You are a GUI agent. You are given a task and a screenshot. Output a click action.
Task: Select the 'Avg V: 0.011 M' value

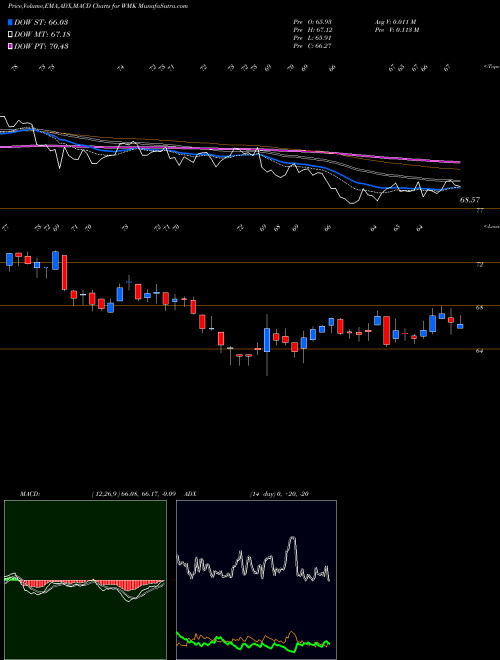click(395, 22)
